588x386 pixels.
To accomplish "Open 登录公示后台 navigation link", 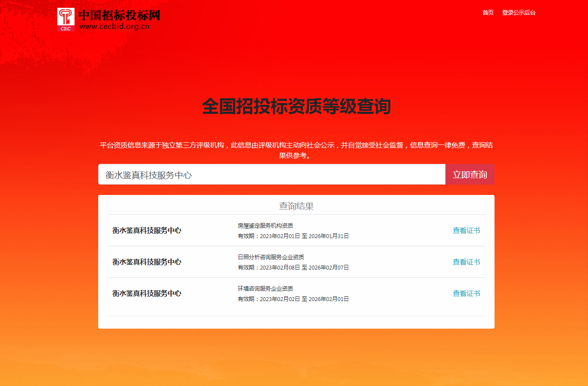I will [519, 13].
